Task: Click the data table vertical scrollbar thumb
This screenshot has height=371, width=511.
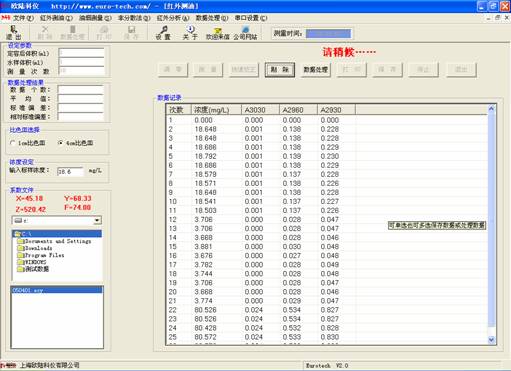Action: tap(491, 219)
